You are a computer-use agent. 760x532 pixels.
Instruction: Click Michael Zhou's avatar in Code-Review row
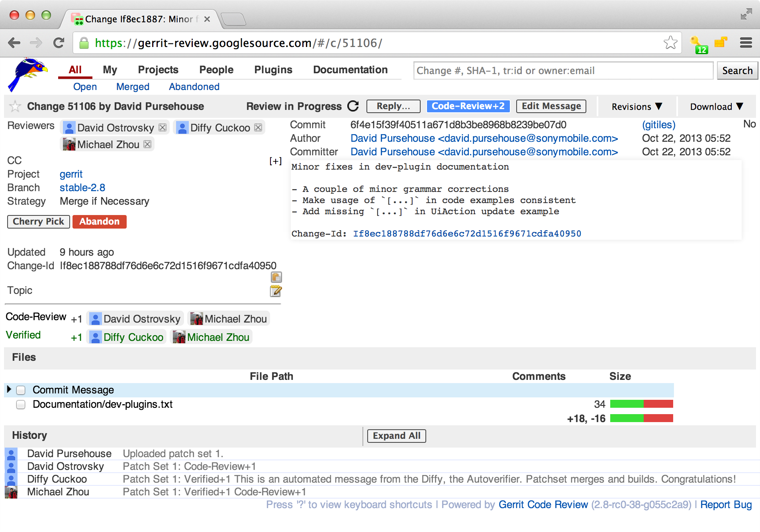click(197, 319)
